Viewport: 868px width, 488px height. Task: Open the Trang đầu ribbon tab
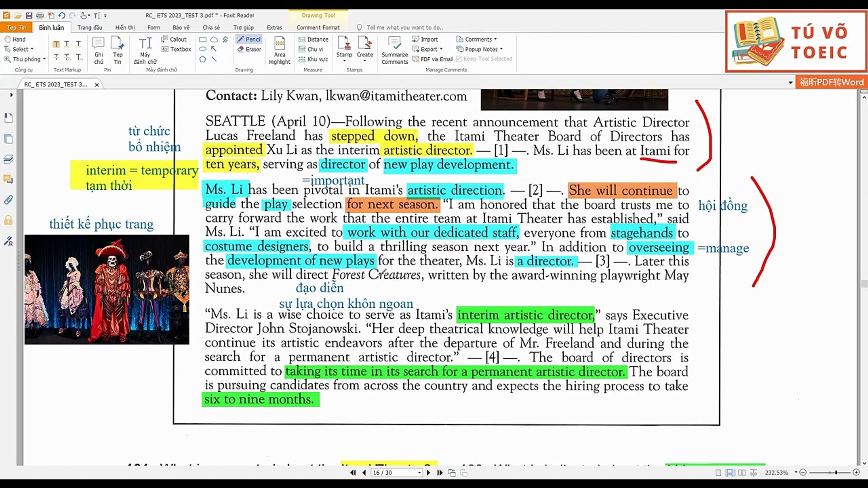[x=90, y=28]
